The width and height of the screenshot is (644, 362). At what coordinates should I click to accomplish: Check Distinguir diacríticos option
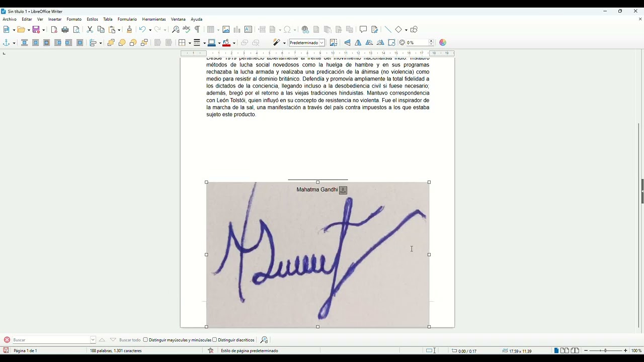tap(233, 340)
